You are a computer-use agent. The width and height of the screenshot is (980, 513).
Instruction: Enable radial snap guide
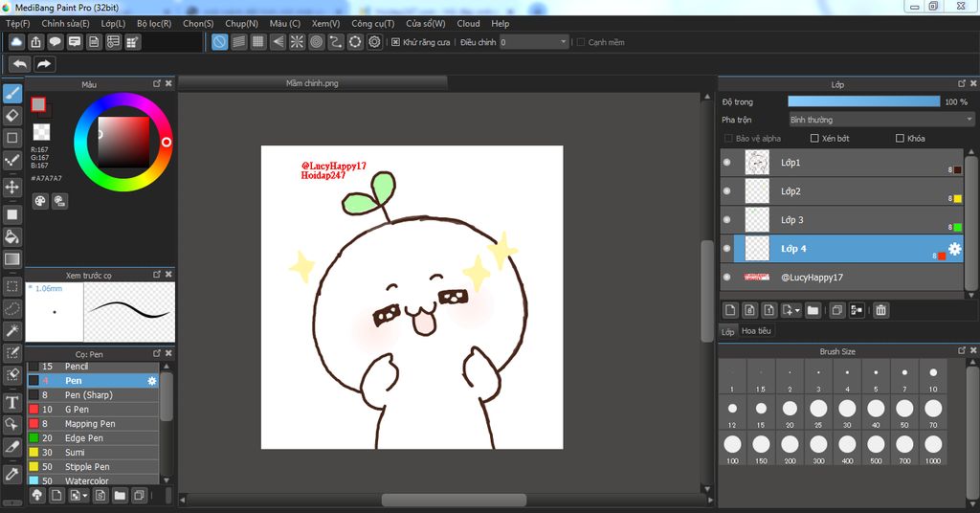click(297, 42)
